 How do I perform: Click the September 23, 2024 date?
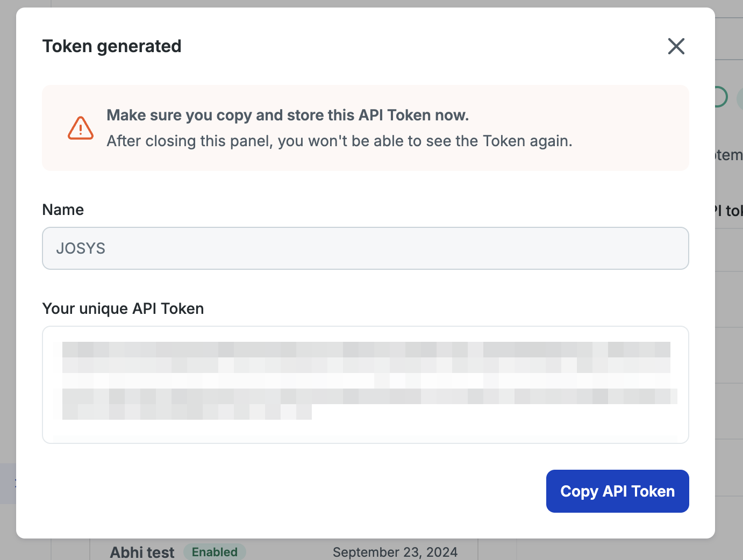[395, 552]
